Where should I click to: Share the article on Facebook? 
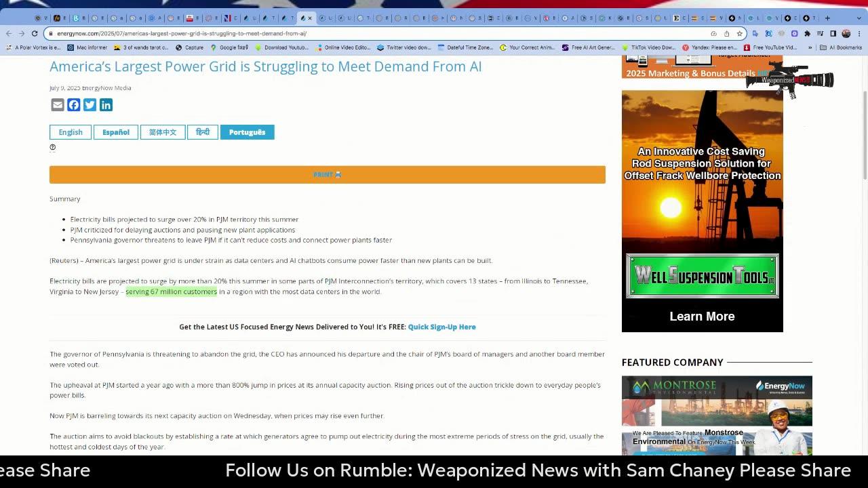(x=74, y=105)
